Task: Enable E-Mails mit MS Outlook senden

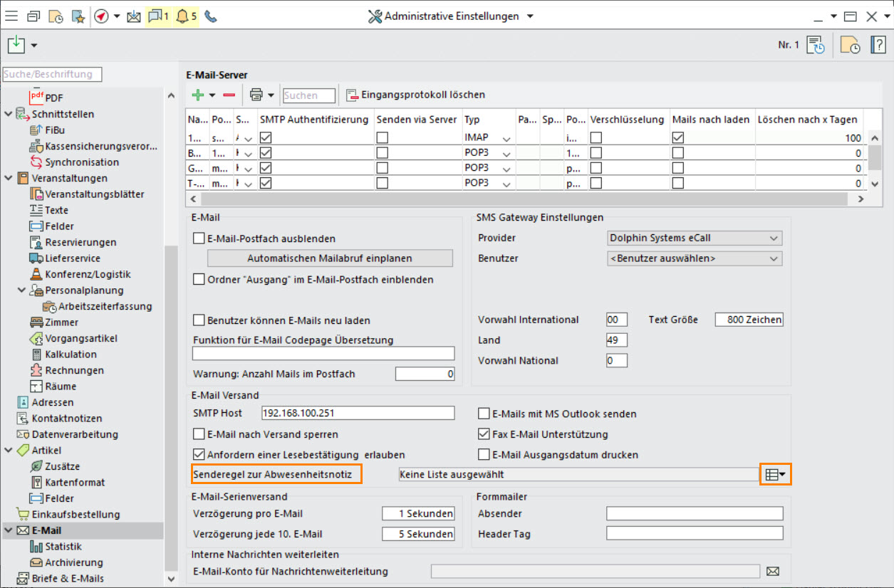Action: click(x=484, y=414)
